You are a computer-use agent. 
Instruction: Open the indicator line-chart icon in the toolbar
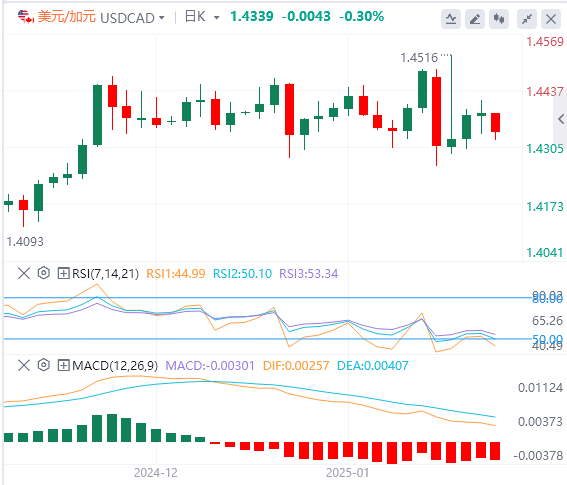pos(451,19)
